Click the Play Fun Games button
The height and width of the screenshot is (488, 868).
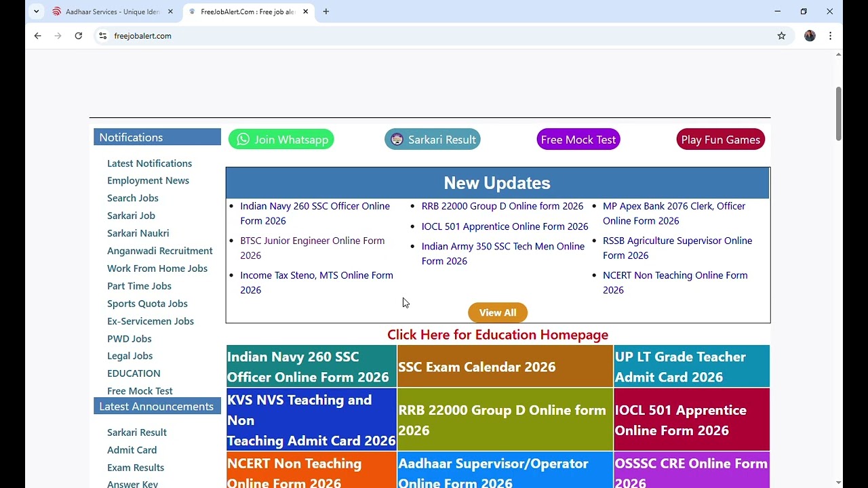click(721, 140)
